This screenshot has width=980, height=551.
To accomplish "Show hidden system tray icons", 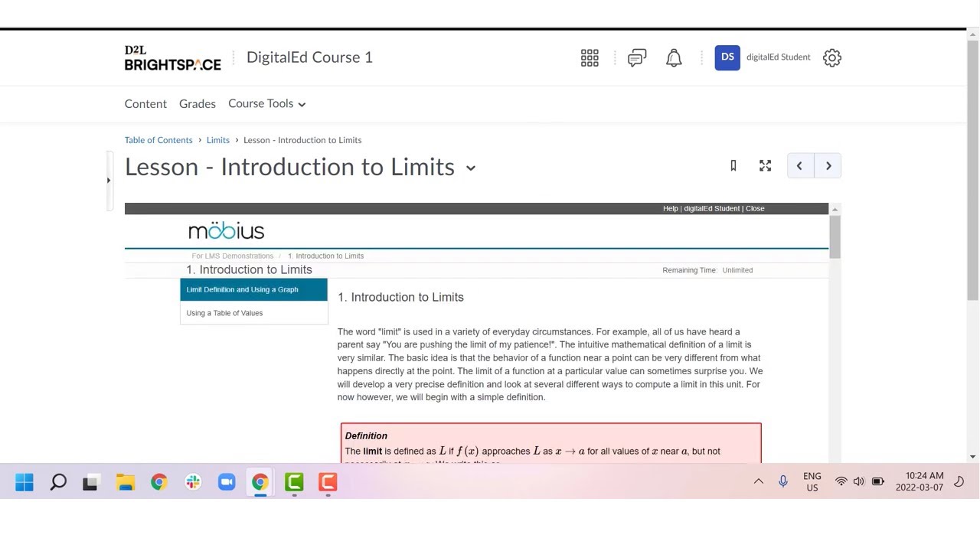I will point(759,482).
